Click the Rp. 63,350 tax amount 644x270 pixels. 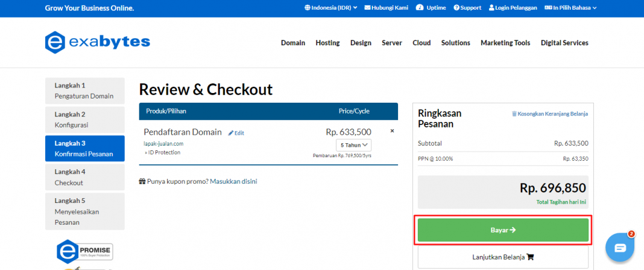pos(575,158)
